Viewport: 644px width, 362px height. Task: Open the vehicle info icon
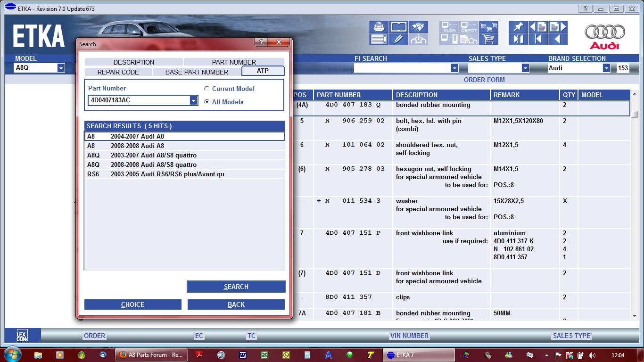(418, 40)
